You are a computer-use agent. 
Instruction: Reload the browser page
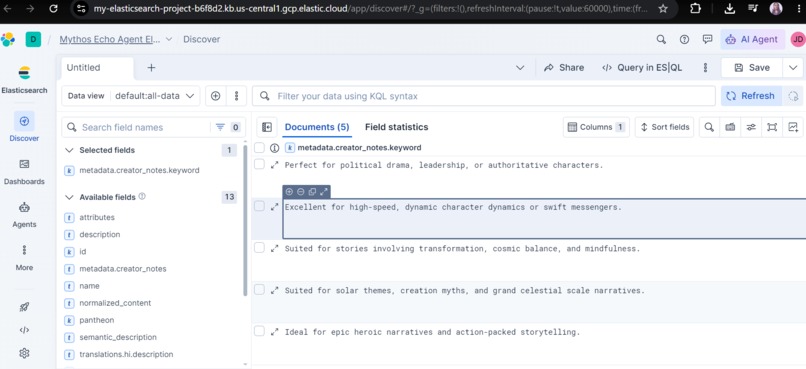tap(53, 9)
